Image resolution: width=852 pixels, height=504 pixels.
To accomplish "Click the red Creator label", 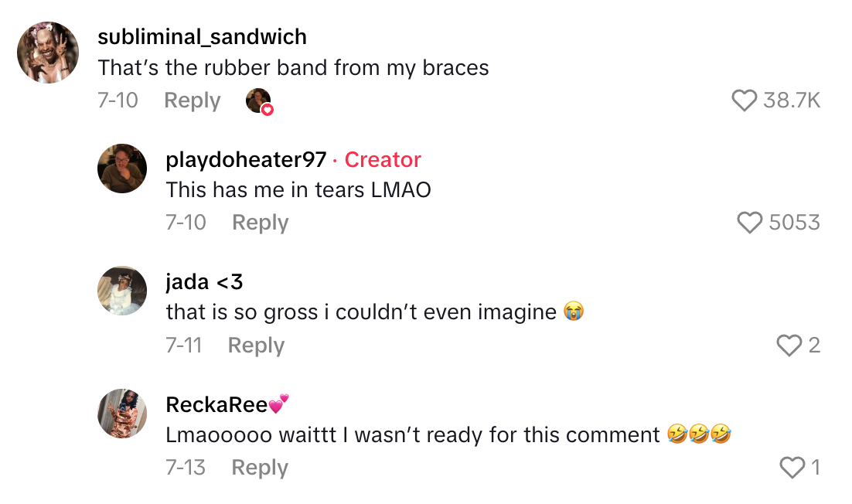I will [x=383, y=160].
